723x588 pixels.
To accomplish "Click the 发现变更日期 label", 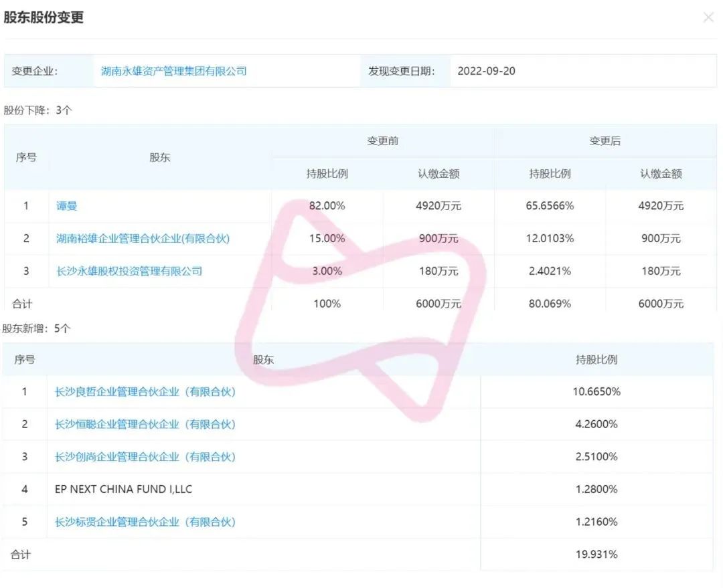I will pyautogui.click(x=401, y=71).
